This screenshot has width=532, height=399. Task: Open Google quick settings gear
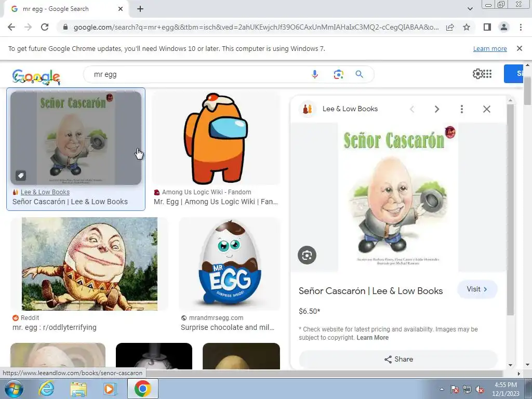tap(477, 74)
